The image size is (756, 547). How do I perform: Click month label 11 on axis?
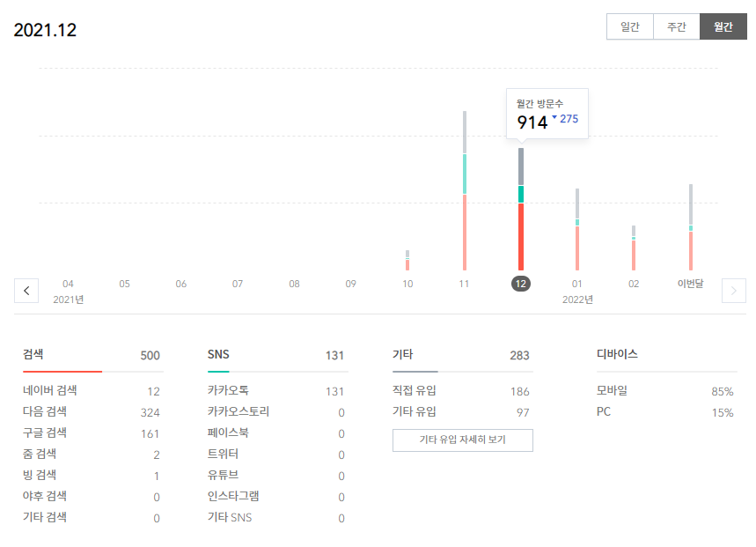464,284
